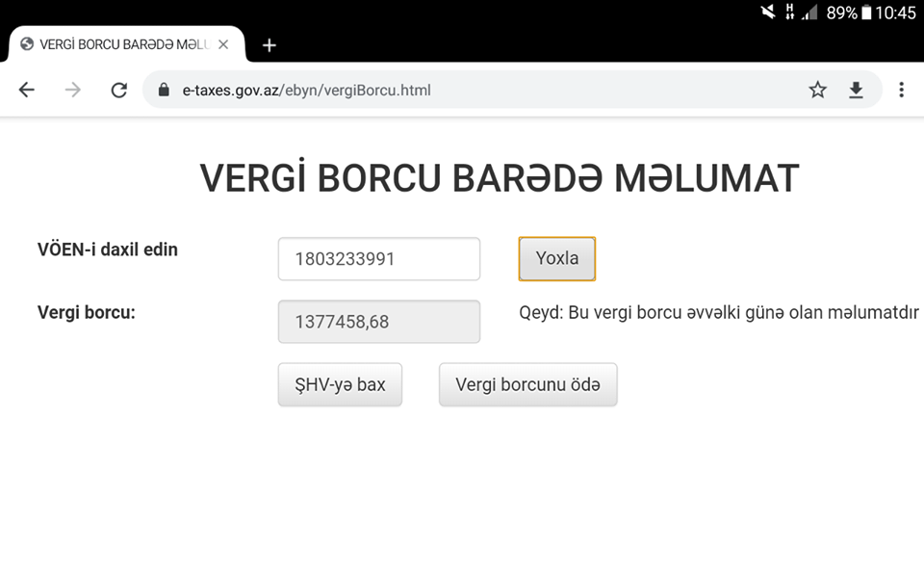The image size is (924, 578).
Task: Reload the vergiBorcu.html page
Action: pyautogui.click(x=118, y=89)
